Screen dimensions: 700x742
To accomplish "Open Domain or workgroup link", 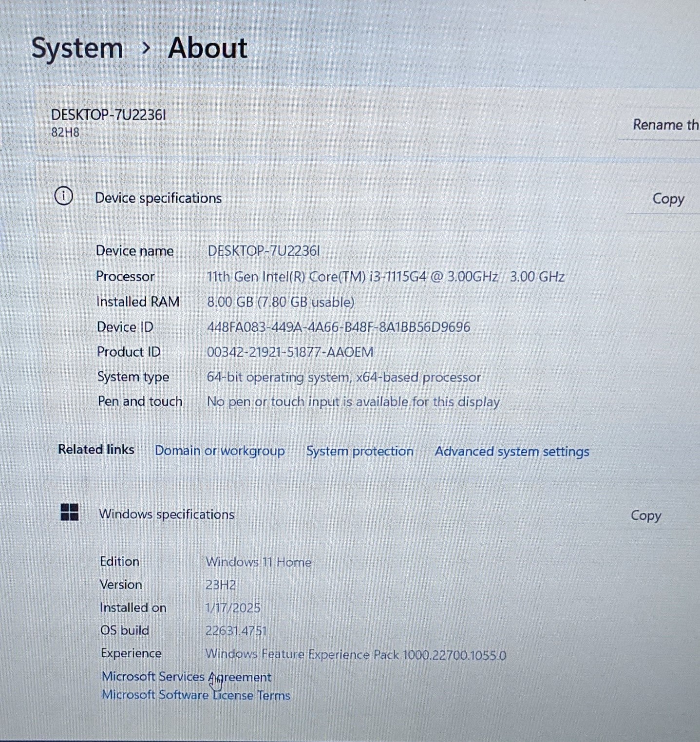I will [x=220, y=451].
